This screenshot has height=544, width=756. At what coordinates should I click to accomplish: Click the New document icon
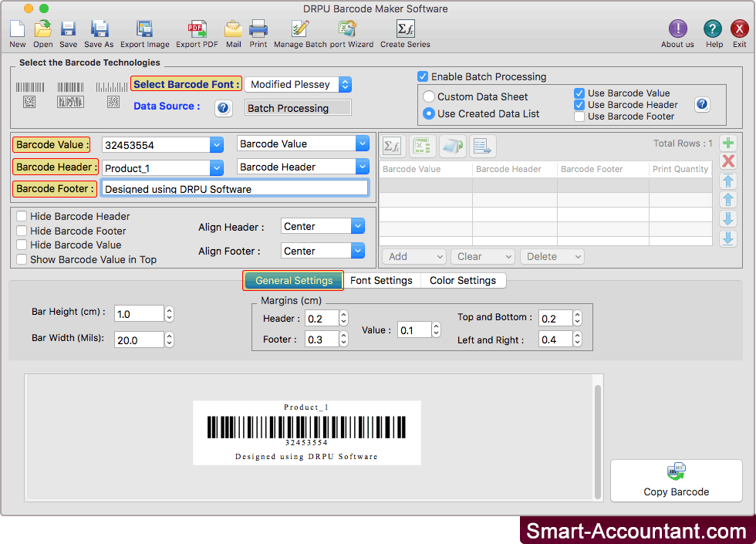point(17,29)
